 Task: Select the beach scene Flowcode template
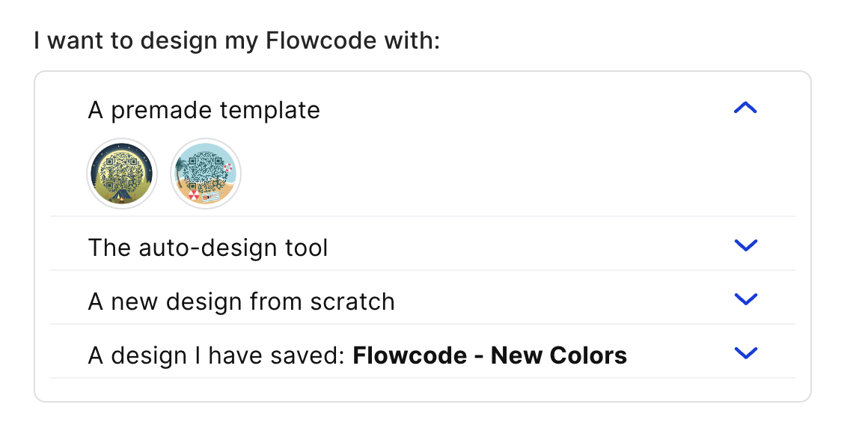[x=206, y=174]
